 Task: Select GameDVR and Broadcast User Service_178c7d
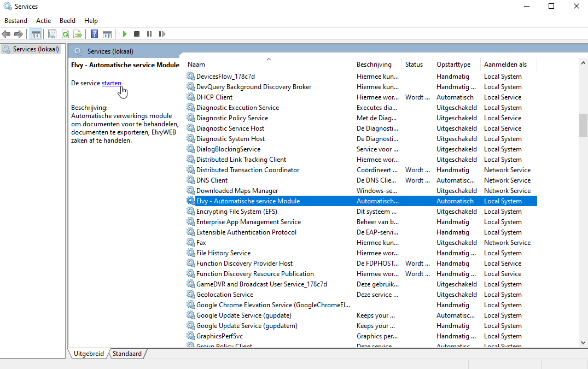point(362,284)
